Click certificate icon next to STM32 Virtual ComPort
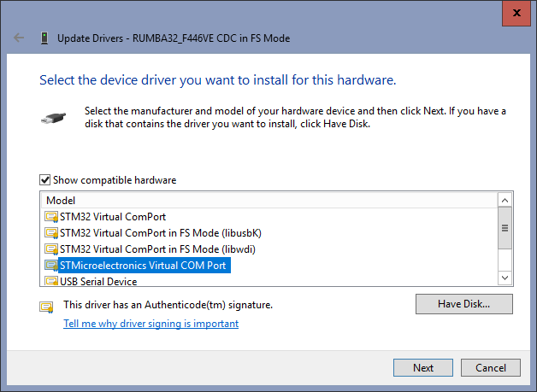 pos(51,217)
